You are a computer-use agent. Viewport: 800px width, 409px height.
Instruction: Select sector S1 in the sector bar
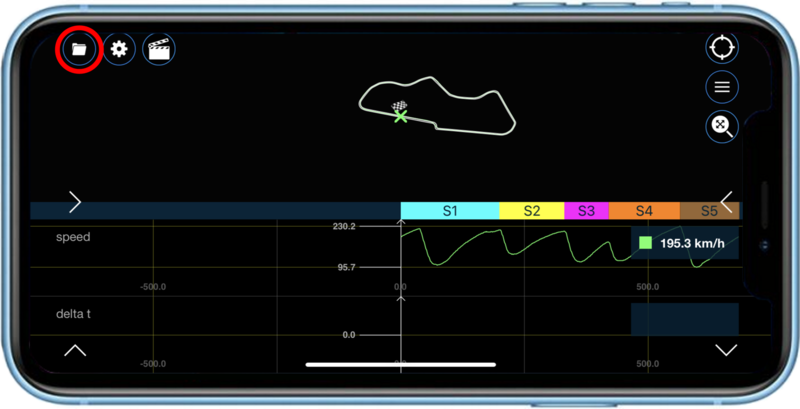click(450, 211)
